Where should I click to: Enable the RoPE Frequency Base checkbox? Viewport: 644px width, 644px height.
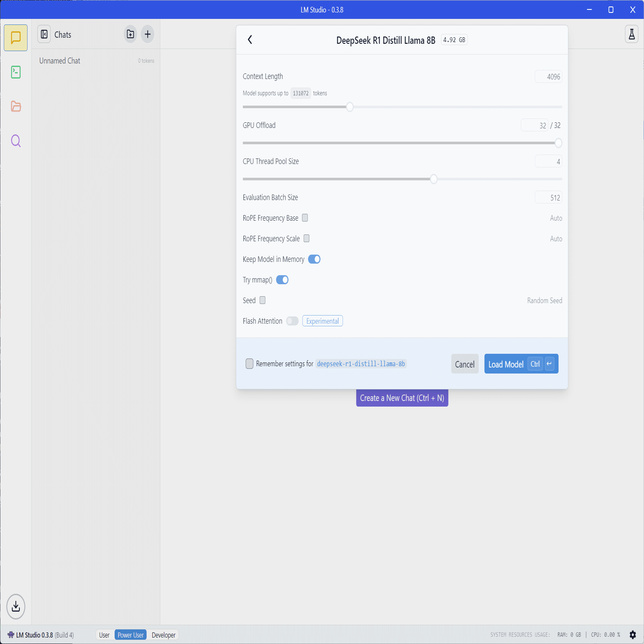point(305,218)
